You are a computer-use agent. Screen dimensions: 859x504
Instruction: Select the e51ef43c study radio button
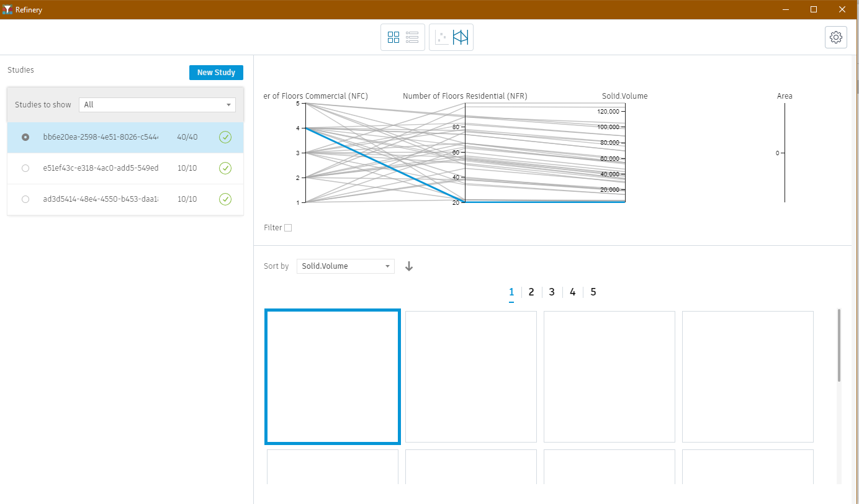25,168
